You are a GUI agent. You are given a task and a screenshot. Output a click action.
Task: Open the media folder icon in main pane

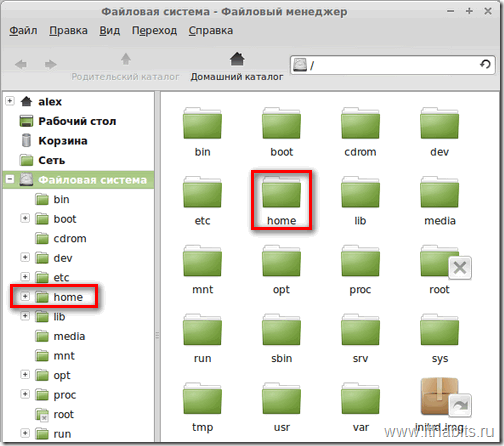pyautogui.click(x=439, y=192)
